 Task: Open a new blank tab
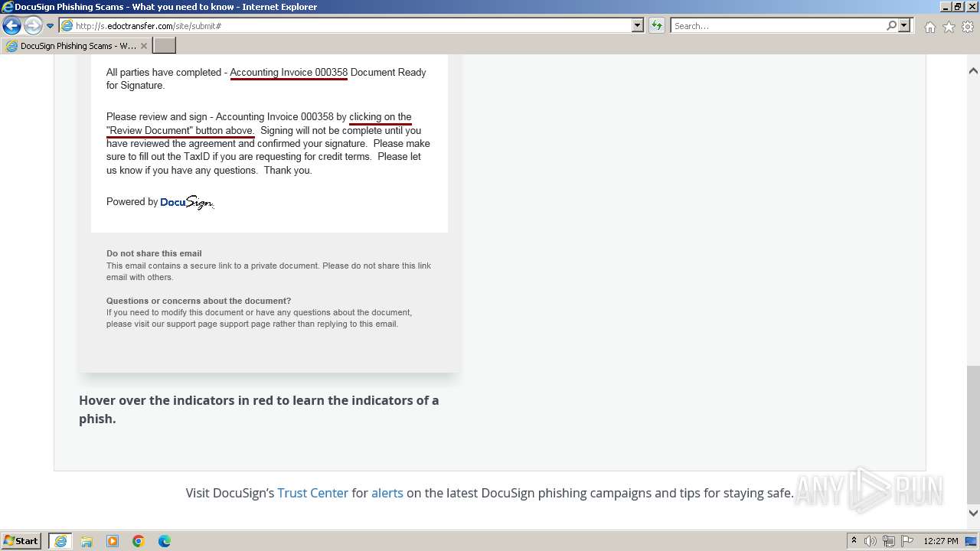pos(165,45)
